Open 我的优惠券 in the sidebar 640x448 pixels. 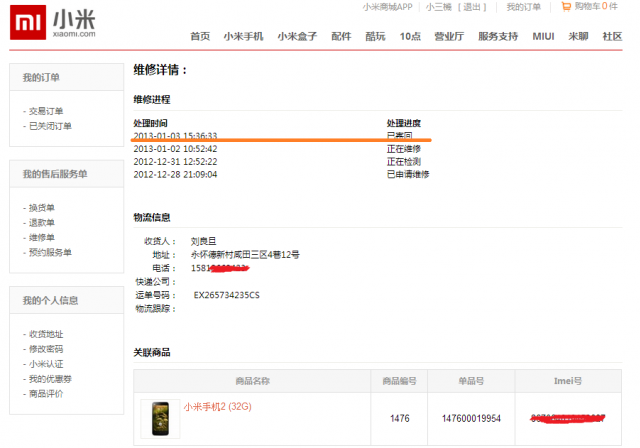tap(50, 379)
